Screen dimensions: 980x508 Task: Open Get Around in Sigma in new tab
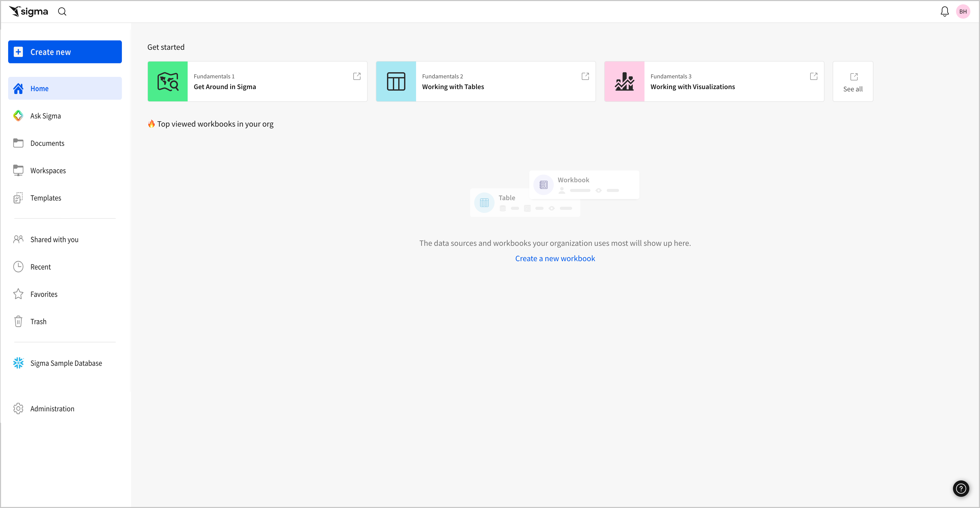[356, 76]
